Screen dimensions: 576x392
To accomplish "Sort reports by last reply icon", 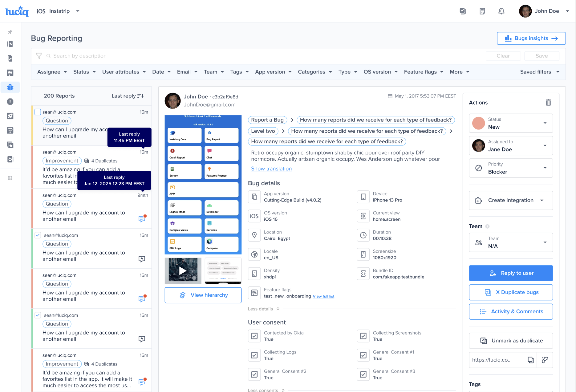I will coord(140,96).
